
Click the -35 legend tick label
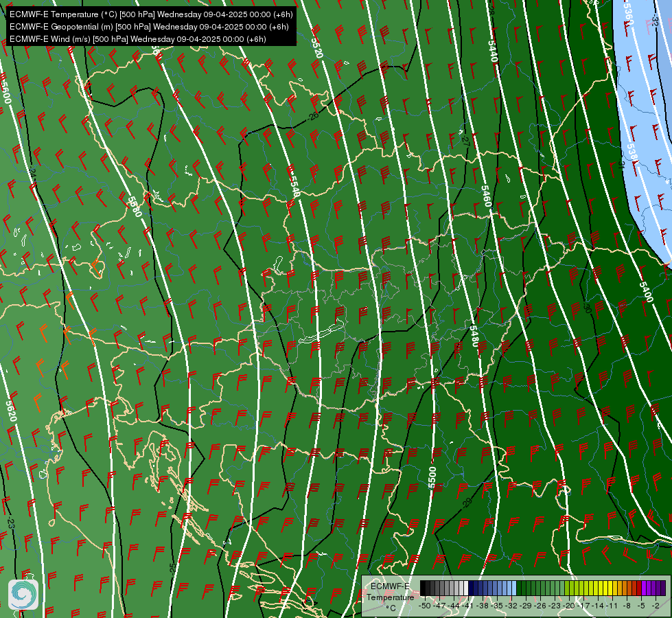(498, 606)
